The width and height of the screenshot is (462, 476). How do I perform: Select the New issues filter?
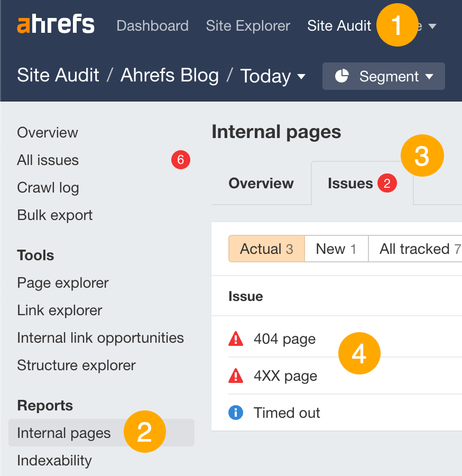point(336,249)
